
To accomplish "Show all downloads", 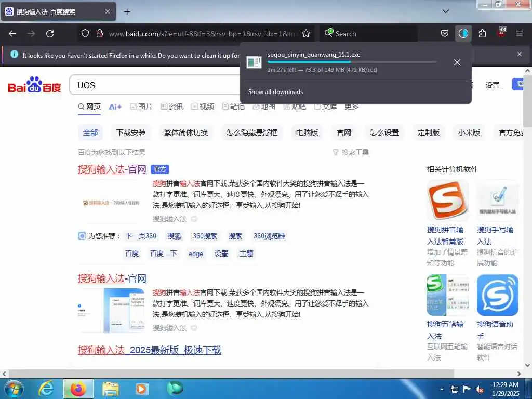I will coord(275,92).
